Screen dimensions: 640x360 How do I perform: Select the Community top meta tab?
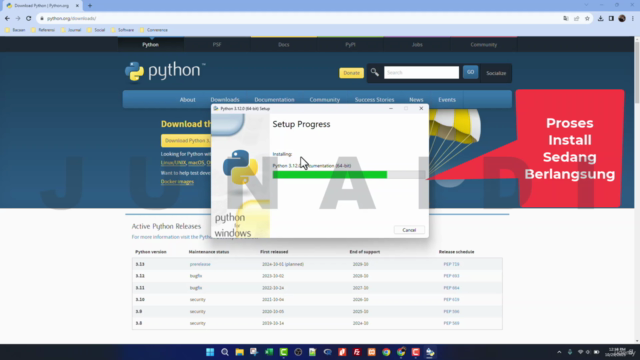point(484,44)
